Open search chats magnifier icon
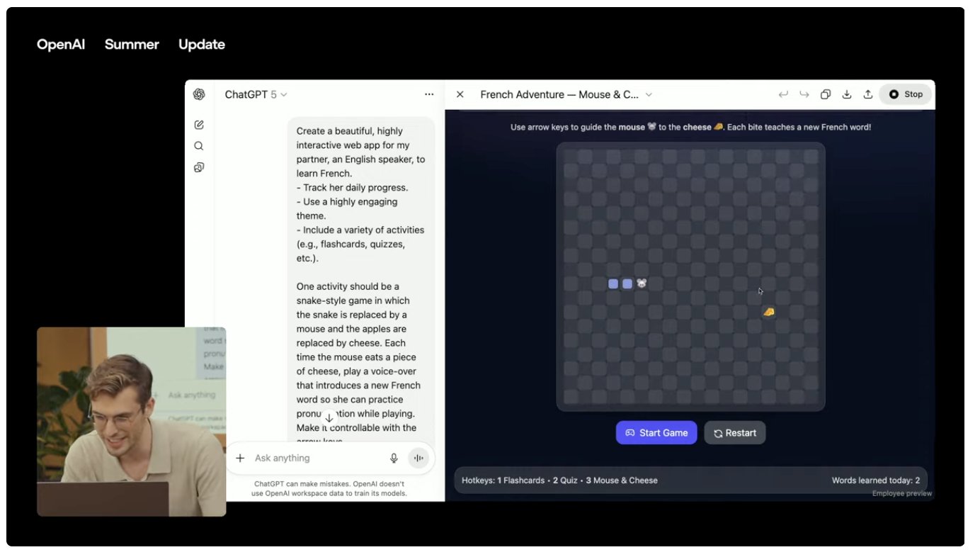The width and height of the screenshot is (980, 557). [x=199, y=146]
